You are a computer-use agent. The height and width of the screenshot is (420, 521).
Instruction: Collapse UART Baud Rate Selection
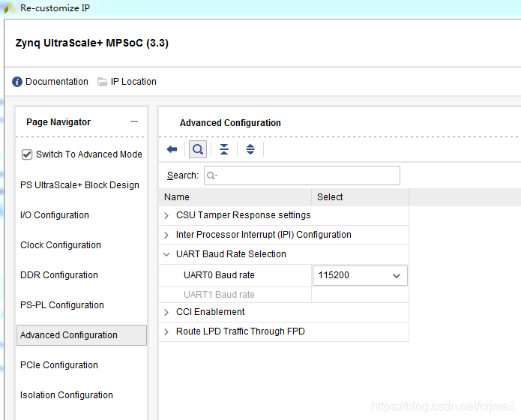pyautogui.click(x=166, y=255)
